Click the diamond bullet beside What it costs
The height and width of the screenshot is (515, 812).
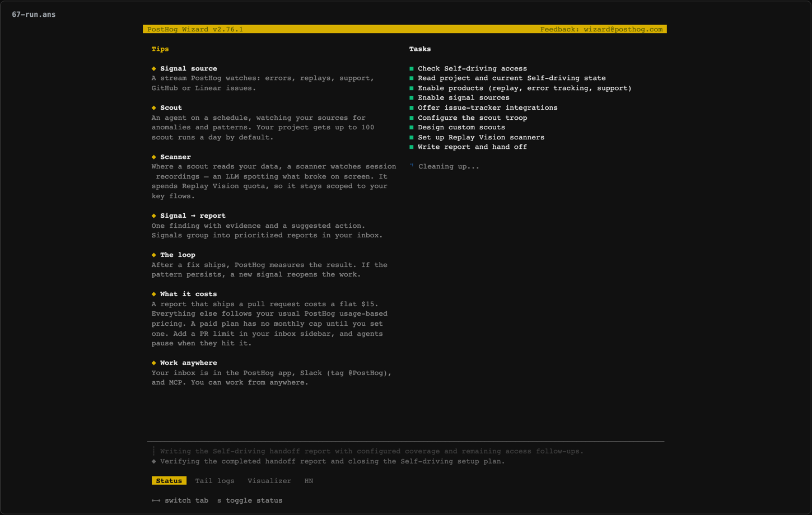point(154,294)
